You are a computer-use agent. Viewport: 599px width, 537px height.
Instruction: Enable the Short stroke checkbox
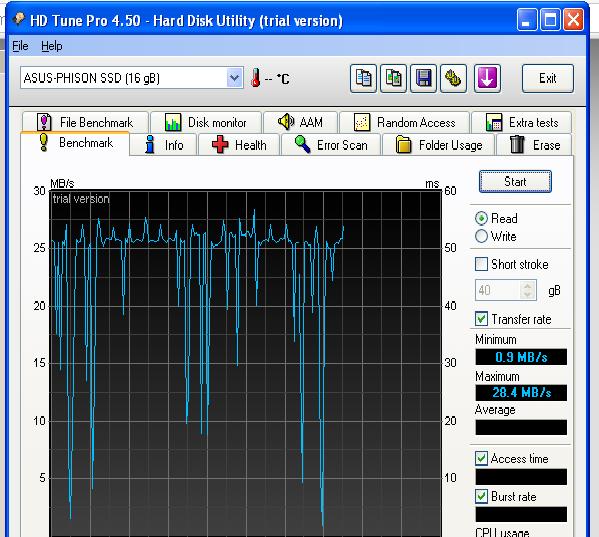coord(481,264)
